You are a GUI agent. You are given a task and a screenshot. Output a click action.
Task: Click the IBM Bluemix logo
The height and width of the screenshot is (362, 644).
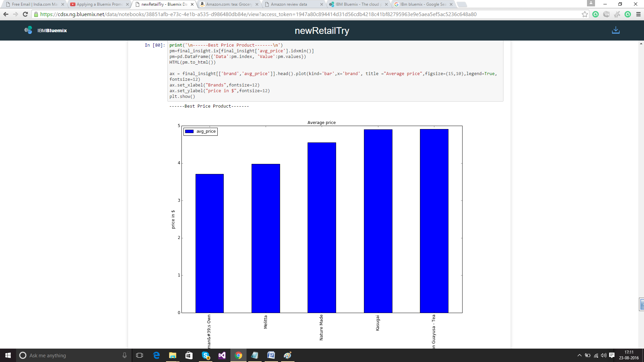tap(46, 30)
